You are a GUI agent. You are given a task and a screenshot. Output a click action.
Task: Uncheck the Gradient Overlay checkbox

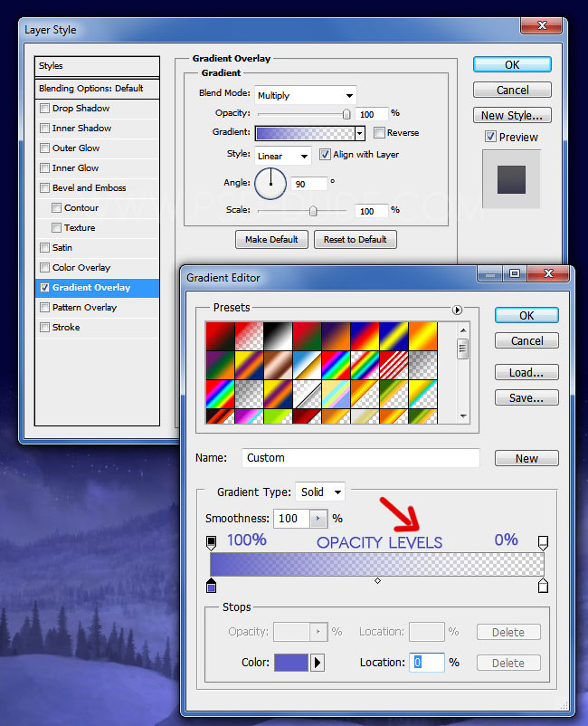[x=45, y=288]
